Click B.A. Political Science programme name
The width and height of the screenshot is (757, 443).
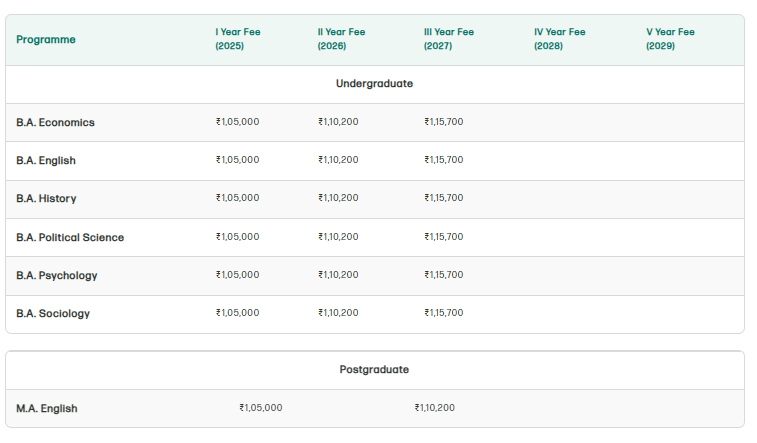point(70,238)
